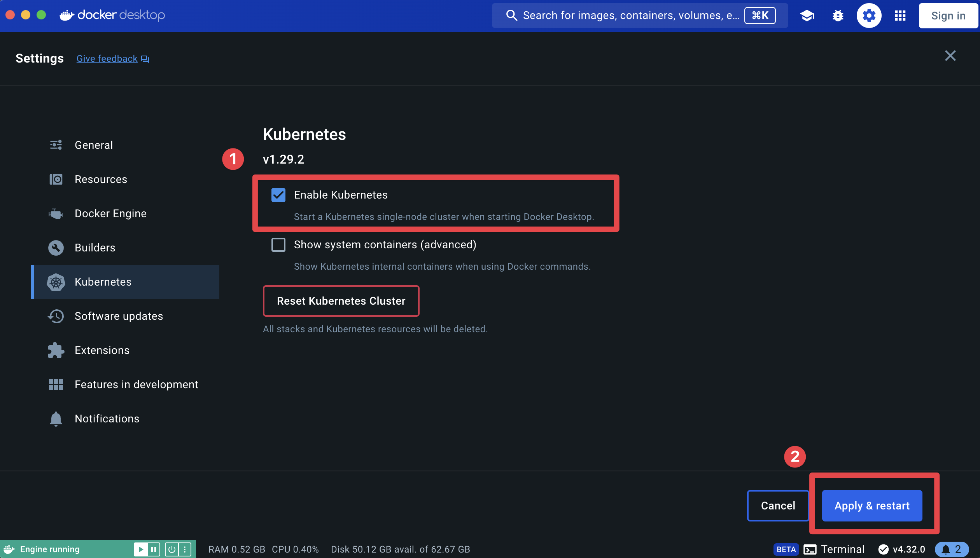Open the notifications bell badge showing 2
This screenshot has width=980, height=558.
tap(952, 549)
